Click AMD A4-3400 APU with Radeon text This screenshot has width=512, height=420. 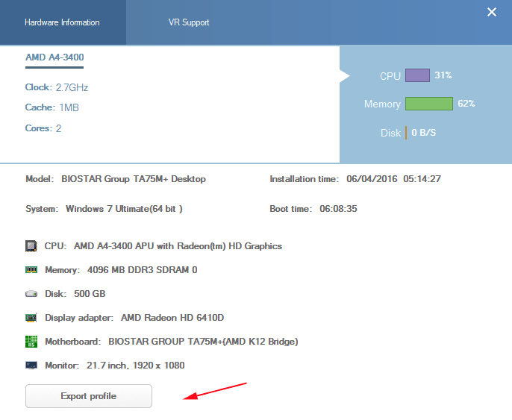pyautogui.click(x=178, y=246)
